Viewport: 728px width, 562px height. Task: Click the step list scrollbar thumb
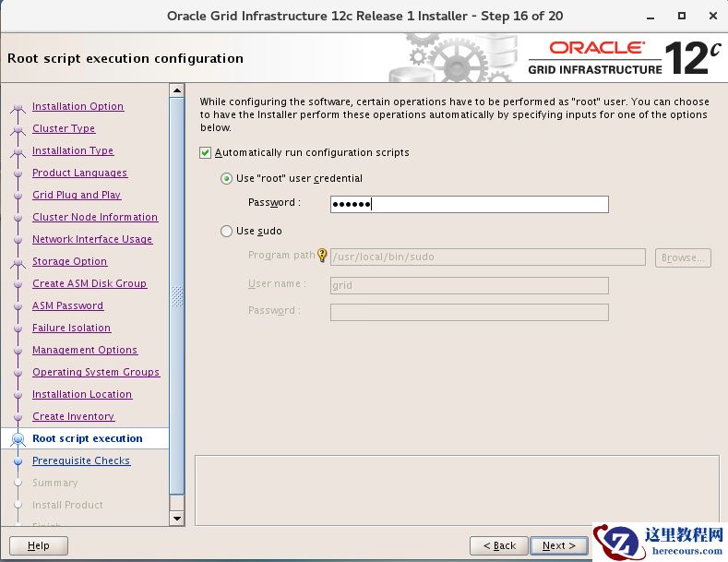[x=177, y=296]
